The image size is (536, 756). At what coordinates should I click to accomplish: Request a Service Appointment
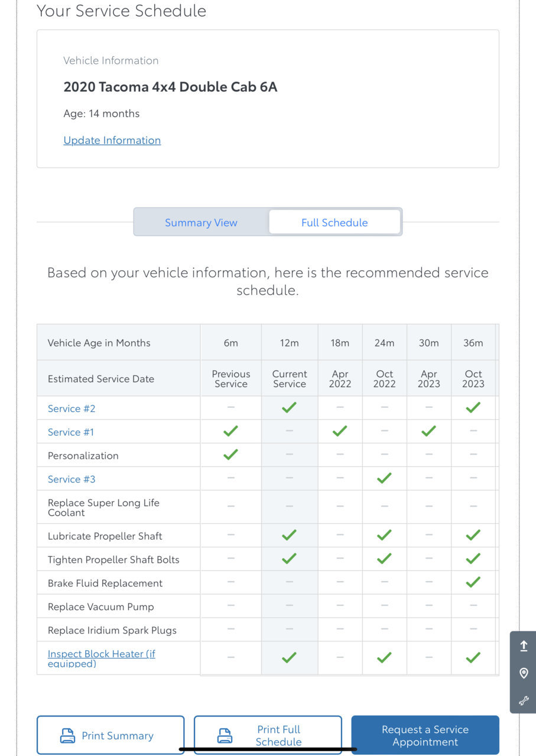[x=425, y=735]
